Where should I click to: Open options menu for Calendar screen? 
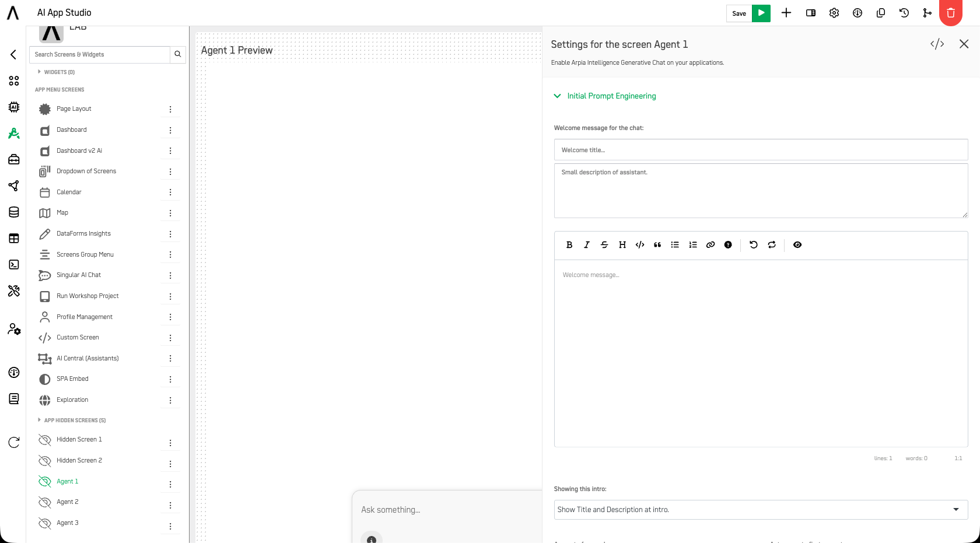[170, 192]
